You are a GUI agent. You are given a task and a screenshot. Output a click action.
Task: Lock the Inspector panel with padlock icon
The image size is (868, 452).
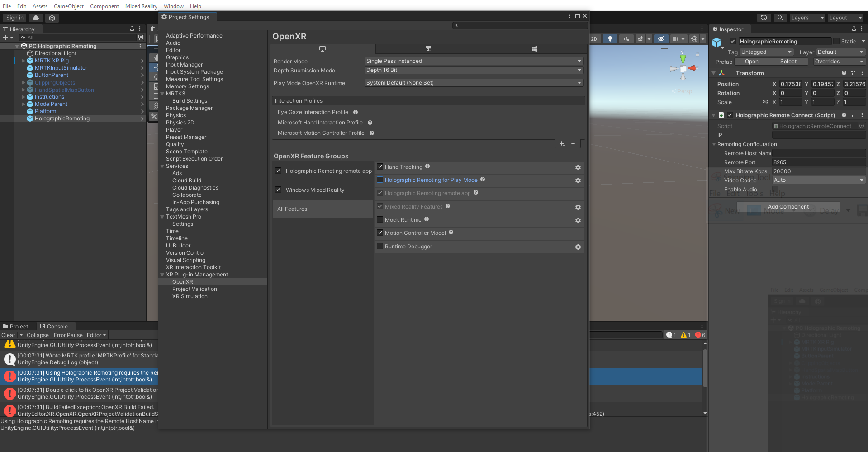pos(854,29)
